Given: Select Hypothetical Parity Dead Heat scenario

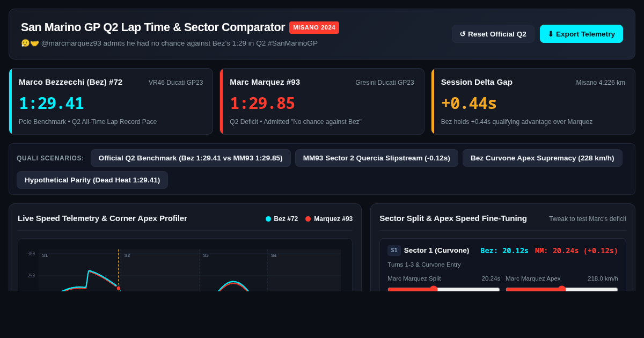Looking at the screenshot, I should pos(92,180).
